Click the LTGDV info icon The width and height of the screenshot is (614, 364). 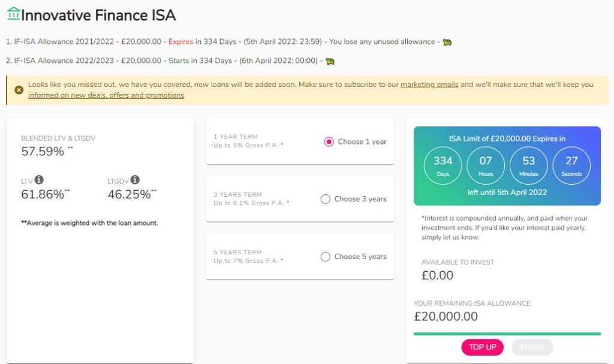click(135, 180)
